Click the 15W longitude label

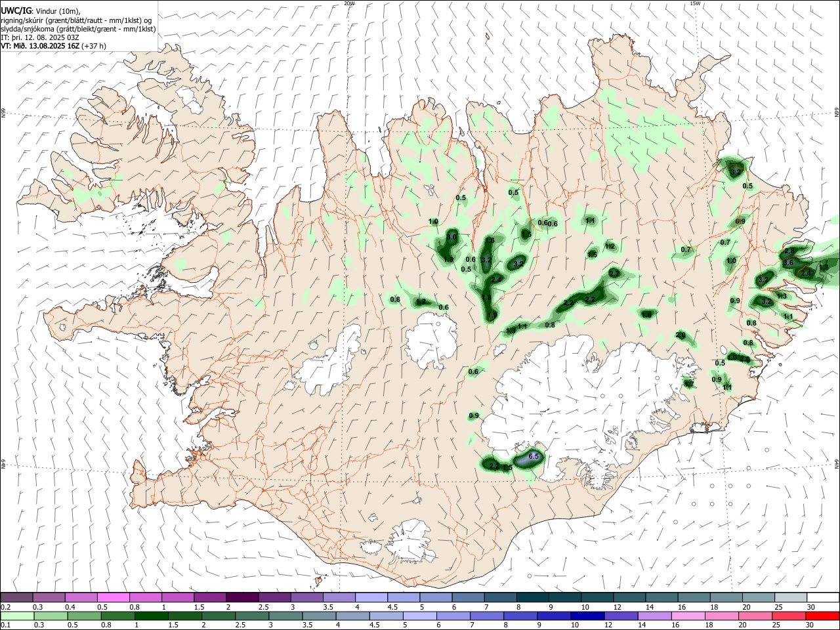[x=696, y=3]
